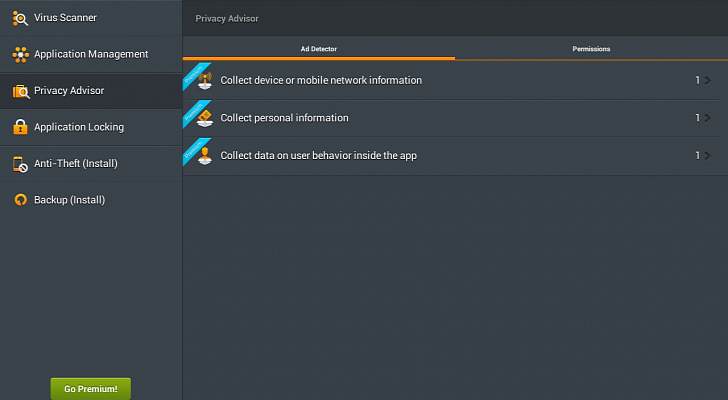Select Application Locking in the sidebar
Image resolution: width=728 pixels, height=400 pixels.
(78, 127)
